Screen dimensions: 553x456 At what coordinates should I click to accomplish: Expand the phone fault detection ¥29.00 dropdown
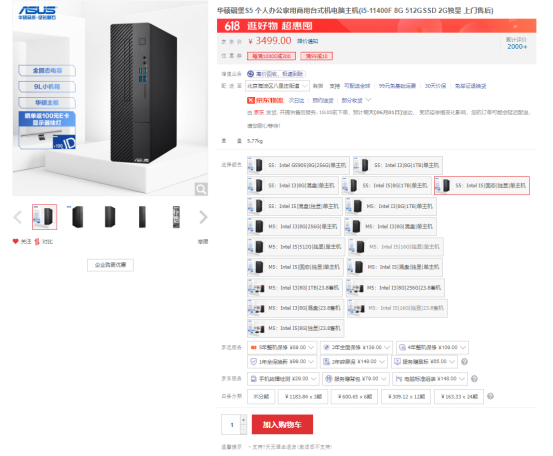284,379
